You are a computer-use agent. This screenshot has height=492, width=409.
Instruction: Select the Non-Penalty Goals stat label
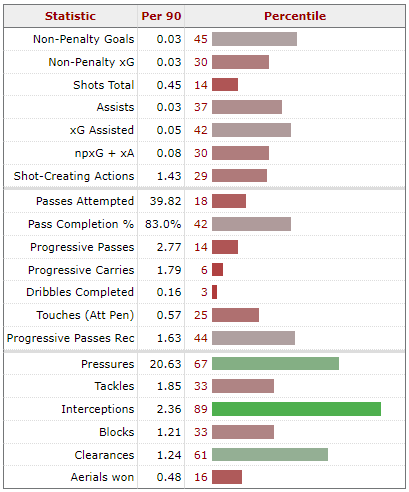click(84, 39)
